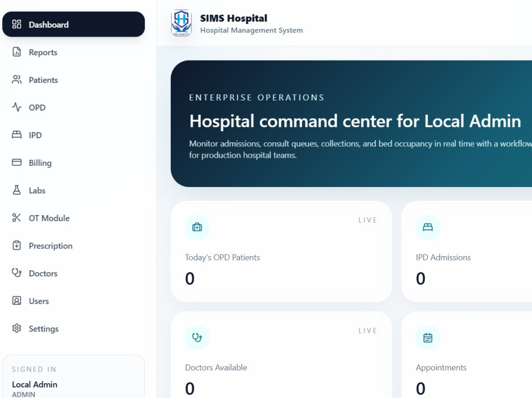Viewport: 532px width, 398px height.
Task: Click the ADMIN role text
Action: point(23,394)
